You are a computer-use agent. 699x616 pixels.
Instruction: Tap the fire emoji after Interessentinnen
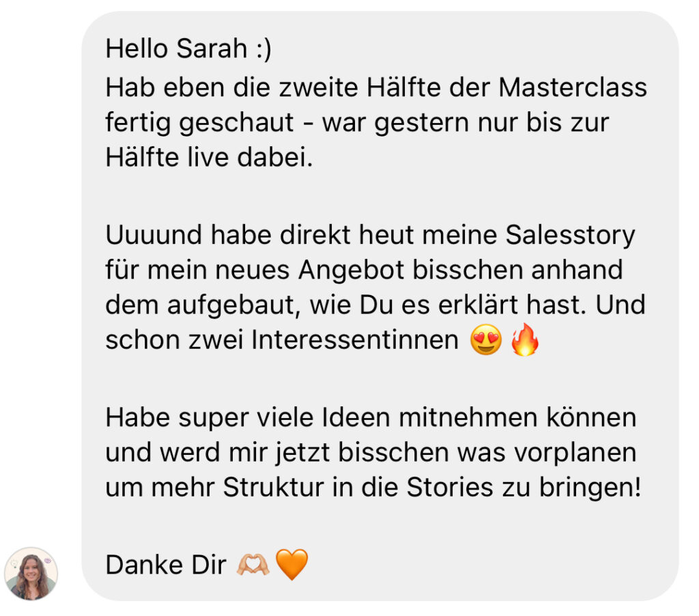tap(525, 339)
